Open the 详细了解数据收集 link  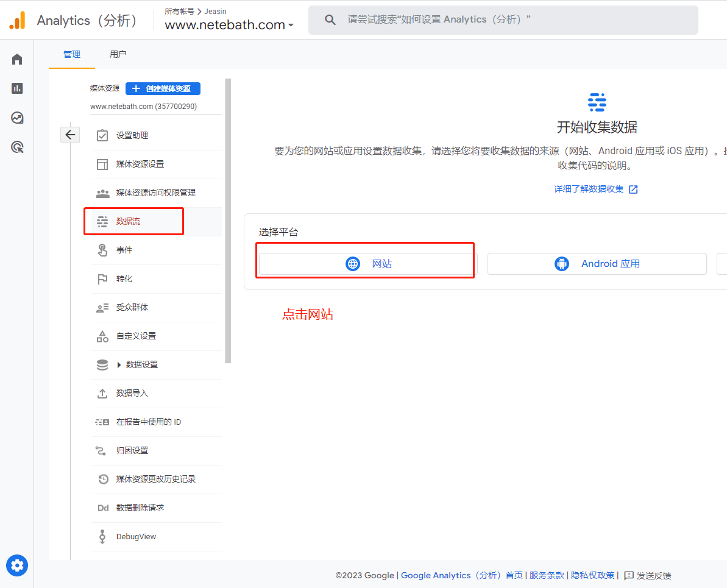tap(589, 190)
